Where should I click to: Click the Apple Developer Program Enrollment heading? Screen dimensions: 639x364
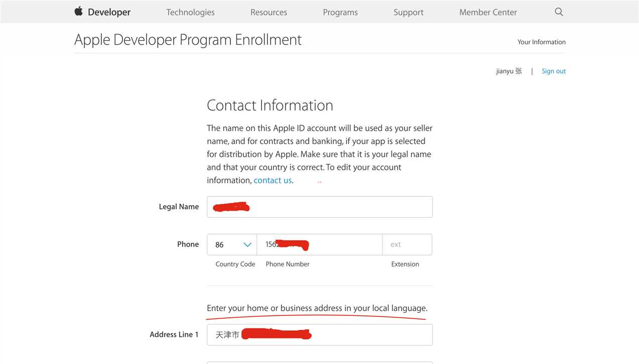tap(188, 40)
